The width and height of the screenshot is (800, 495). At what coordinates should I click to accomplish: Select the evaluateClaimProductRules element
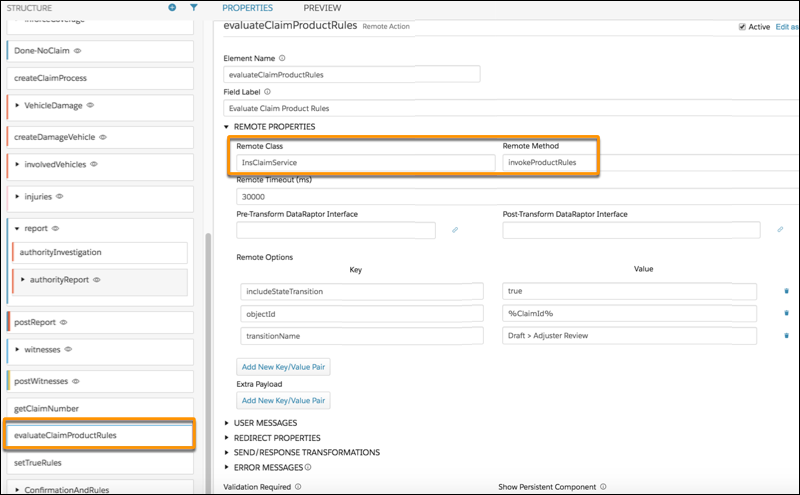click(100, 435)
